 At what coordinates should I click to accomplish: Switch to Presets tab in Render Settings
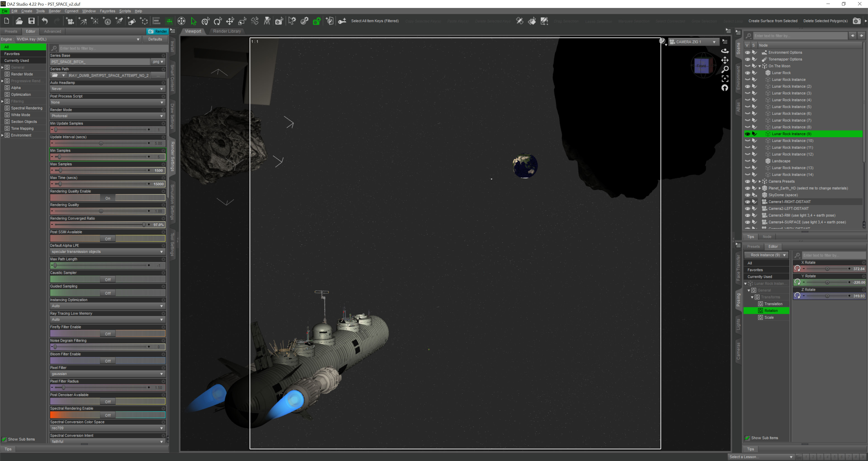click(x=11, y=31)
